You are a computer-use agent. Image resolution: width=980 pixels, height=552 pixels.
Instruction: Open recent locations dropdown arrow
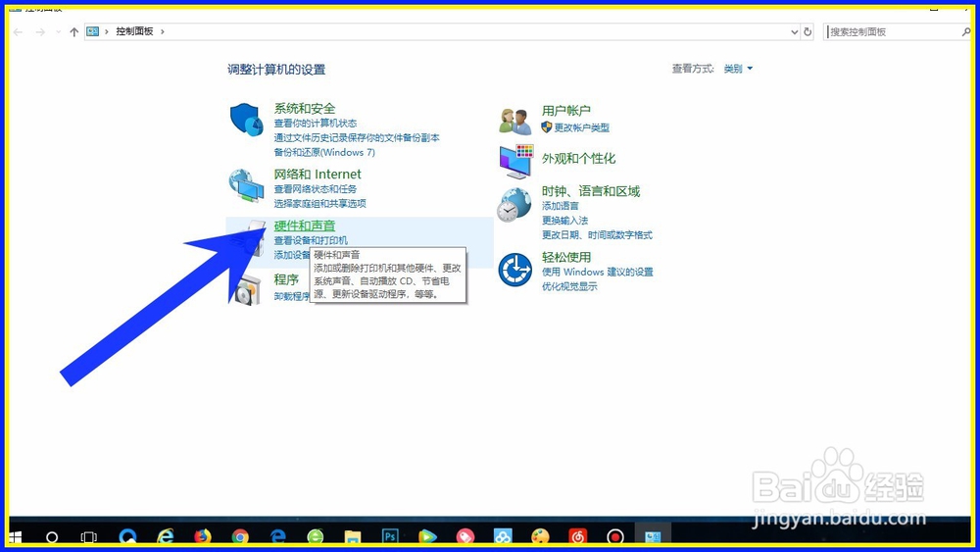(58, 32)
